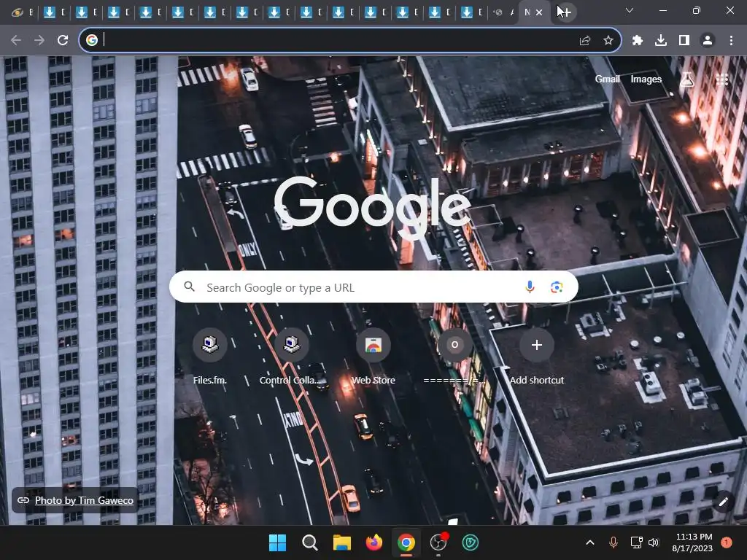
Task: Search by image with Google Lens
Action: pyautogui.click(x=557, y=287)
